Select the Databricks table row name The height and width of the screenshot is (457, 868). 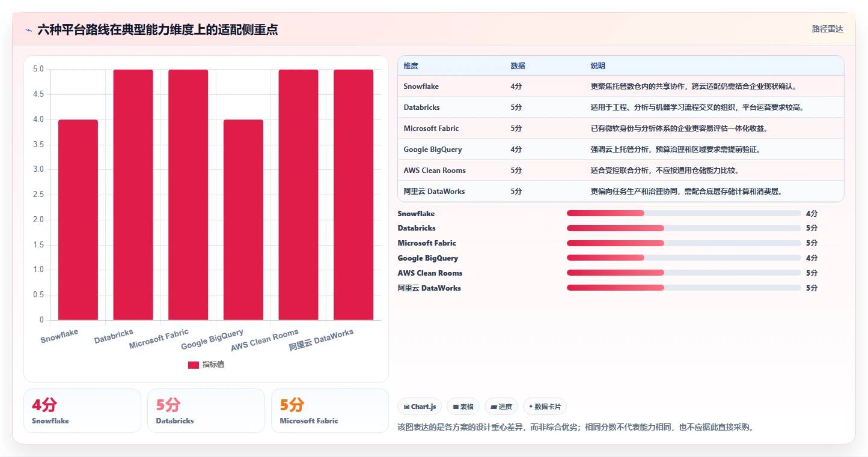[422, 107]
